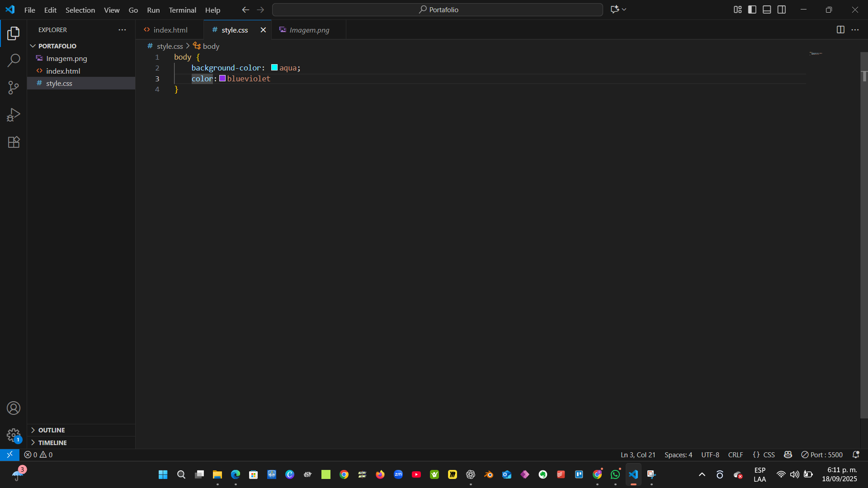Toggle the secondary side bar
868x488 pixels.
point(782,9)
